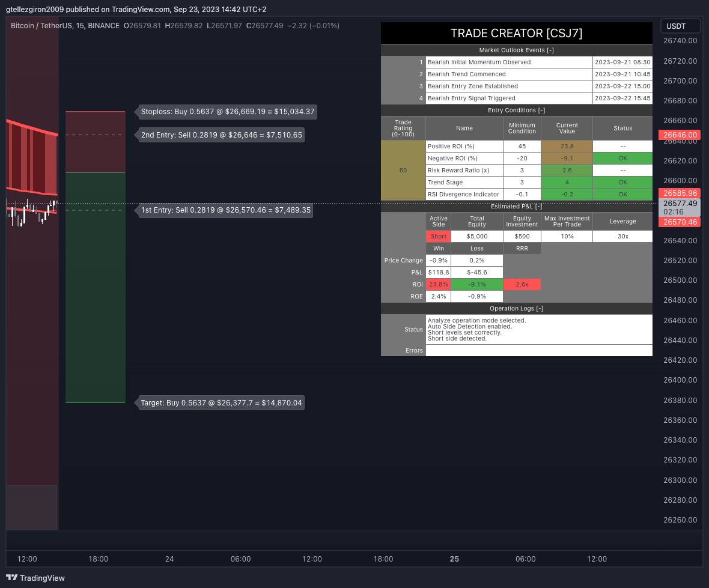
Task: Select Bearish Trend Commenced row
Action: pos(509,74)
